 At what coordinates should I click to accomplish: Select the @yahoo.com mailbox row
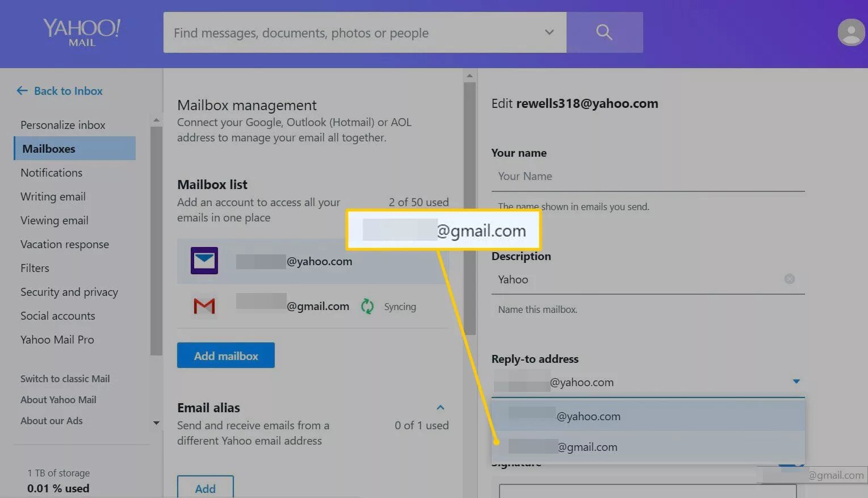tap(313, 261)
